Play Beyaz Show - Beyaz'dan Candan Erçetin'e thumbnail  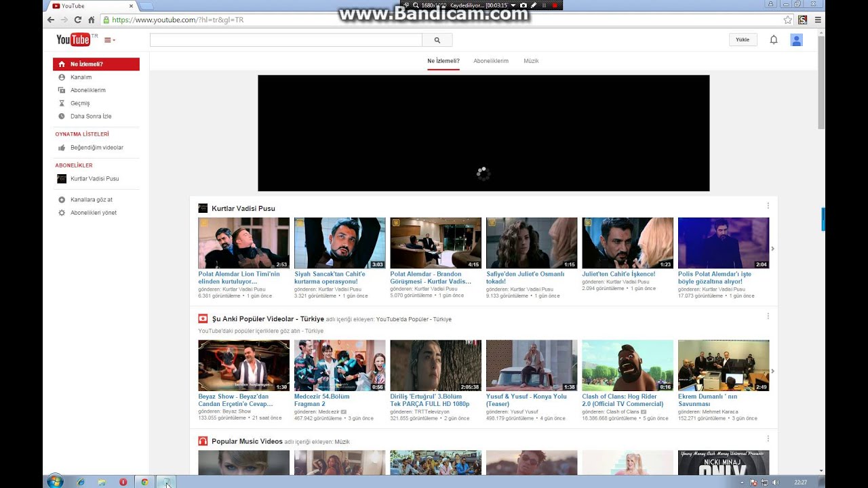click(243, 366)
